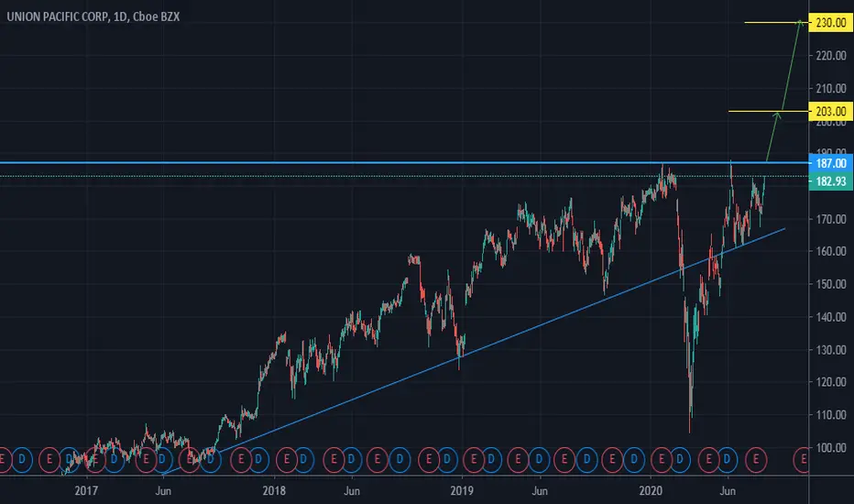Open last dividend marker before 2020 label

pyautogui.click(x=633, y=460)
